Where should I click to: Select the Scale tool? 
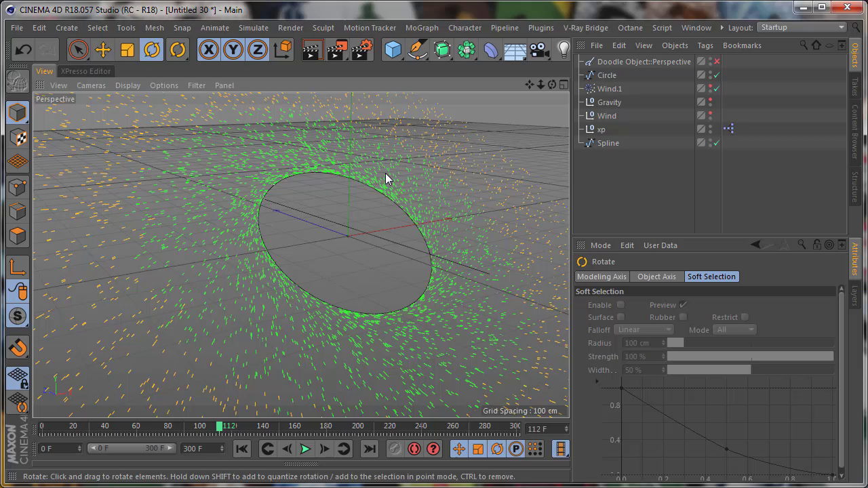(127, 49)
